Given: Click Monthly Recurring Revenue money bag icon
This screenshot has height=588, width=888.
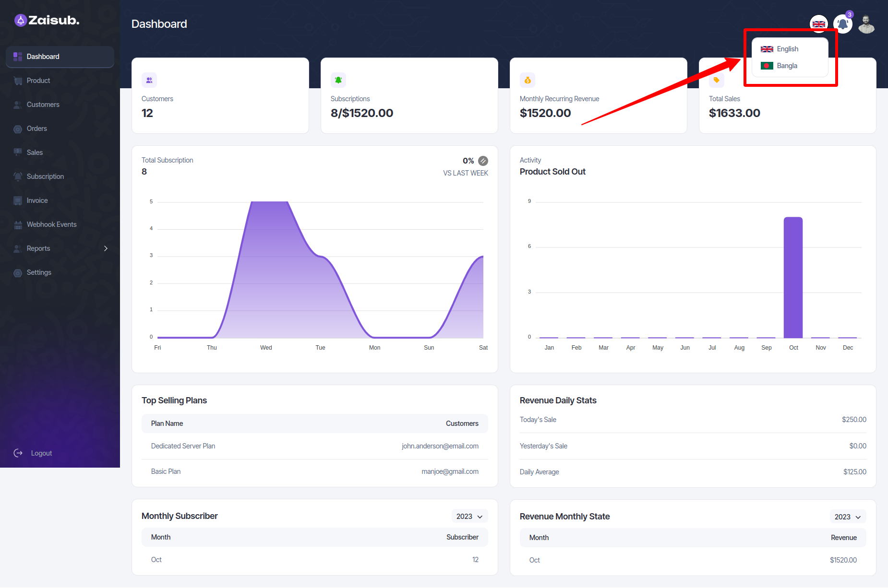Looking at the screenshot, I should point(528,80).
